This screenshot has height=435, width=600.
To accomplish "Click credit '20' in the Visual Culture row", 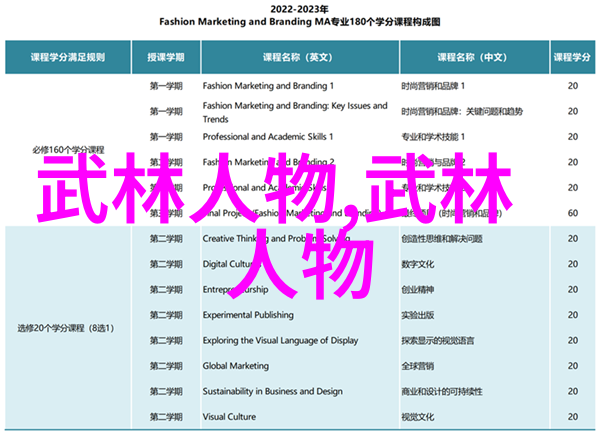I will 573,417.
